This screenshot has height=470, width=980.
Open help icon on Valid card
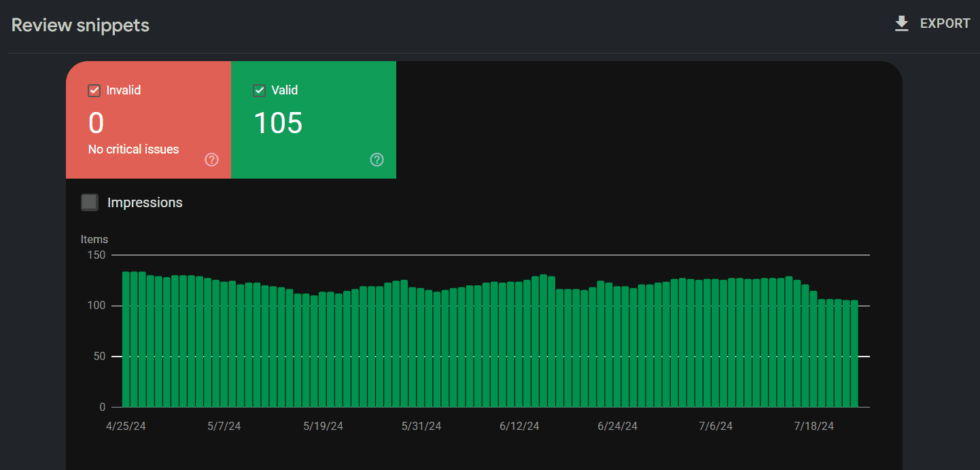tap(377, 160)
